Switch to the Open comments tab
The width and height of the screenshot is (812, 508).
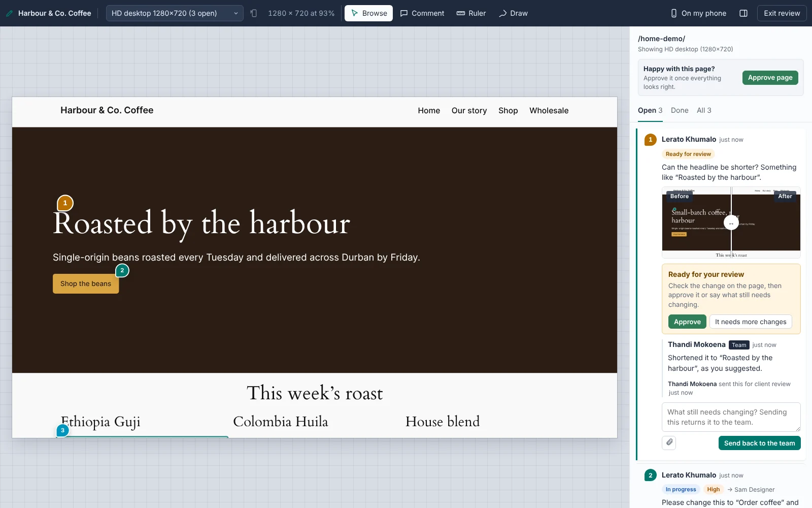click(x=650, y=110)
